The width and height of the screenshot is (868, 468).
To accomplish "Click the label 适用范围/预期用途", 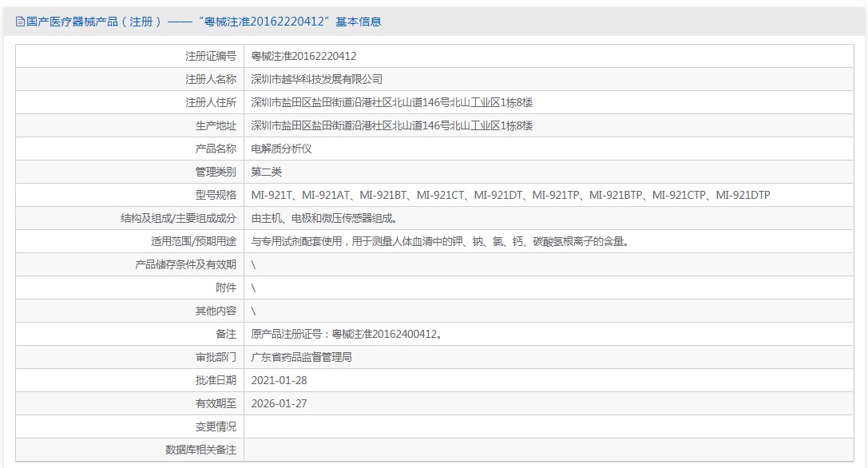I will 194,241.
